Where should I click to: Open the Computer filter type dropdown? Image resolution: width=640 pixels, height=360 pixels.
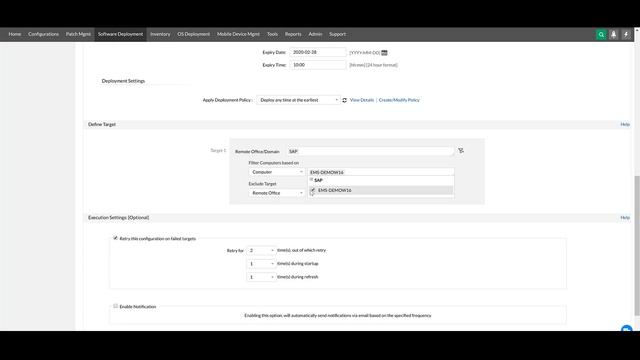277,172
